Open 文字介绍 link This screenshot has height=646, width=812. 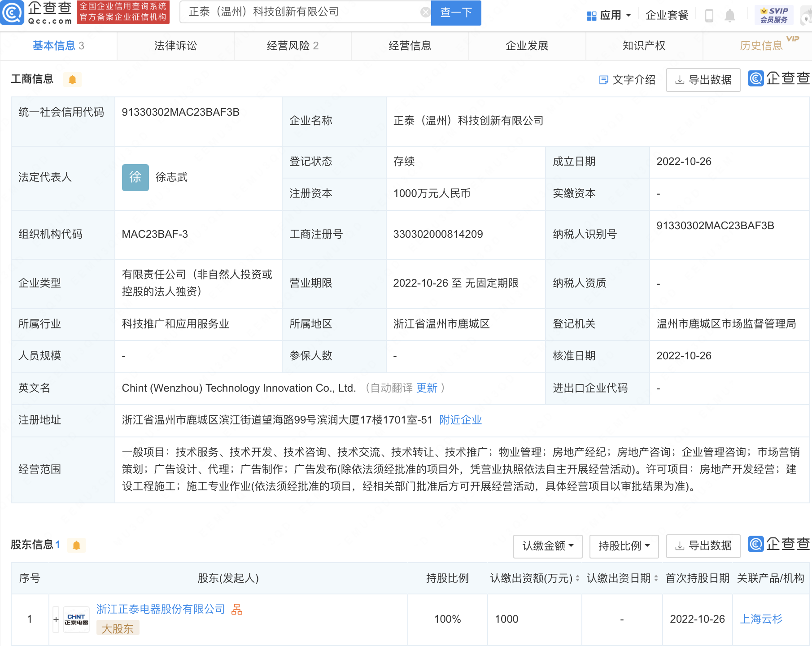(x=627, y=80)
